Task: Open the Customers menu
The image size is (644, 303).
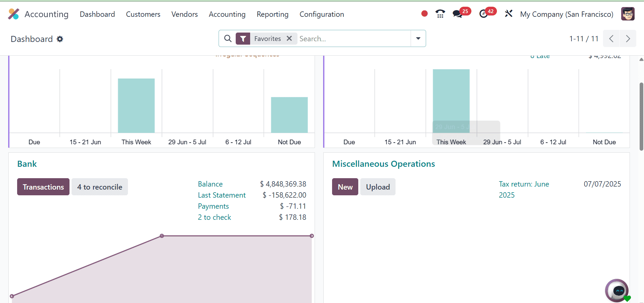Action: click(143, 14)
